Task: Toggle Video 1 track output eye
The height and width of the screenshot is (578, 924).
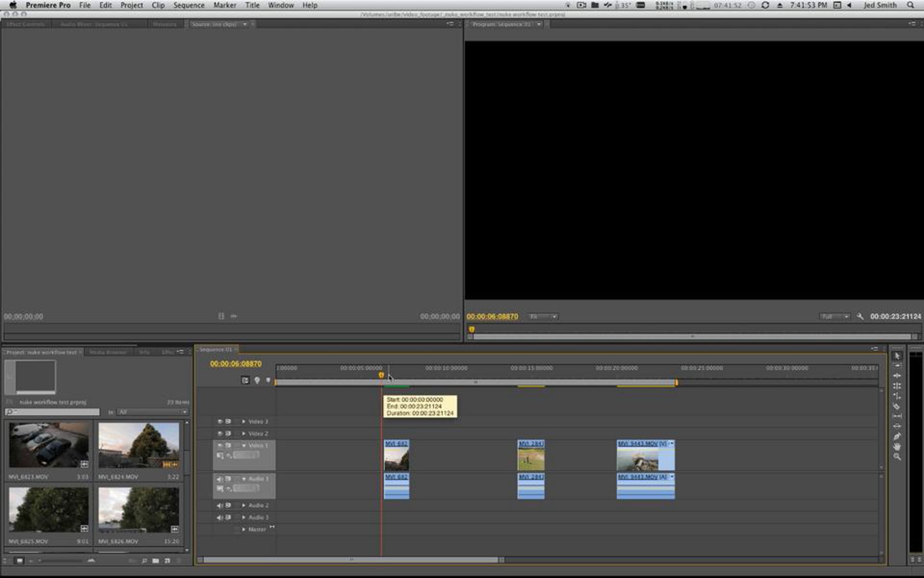Action: point(220,445)
